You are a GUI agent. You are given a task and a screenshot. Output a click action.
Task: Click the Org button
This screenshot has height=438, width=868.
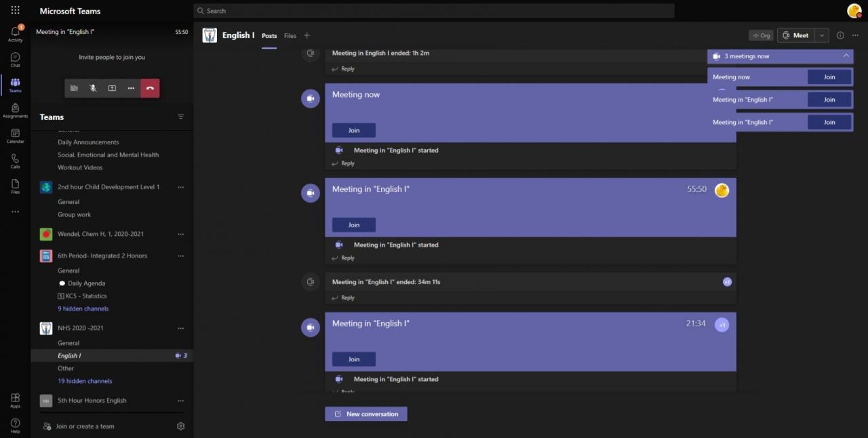coord(761,35)
